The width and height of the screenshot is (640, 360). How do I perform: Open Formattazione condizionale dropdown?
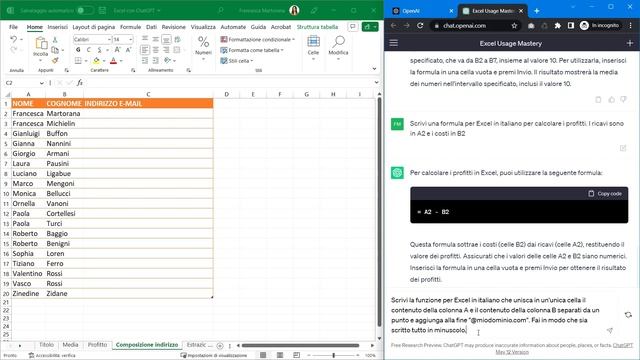[258, 40]
